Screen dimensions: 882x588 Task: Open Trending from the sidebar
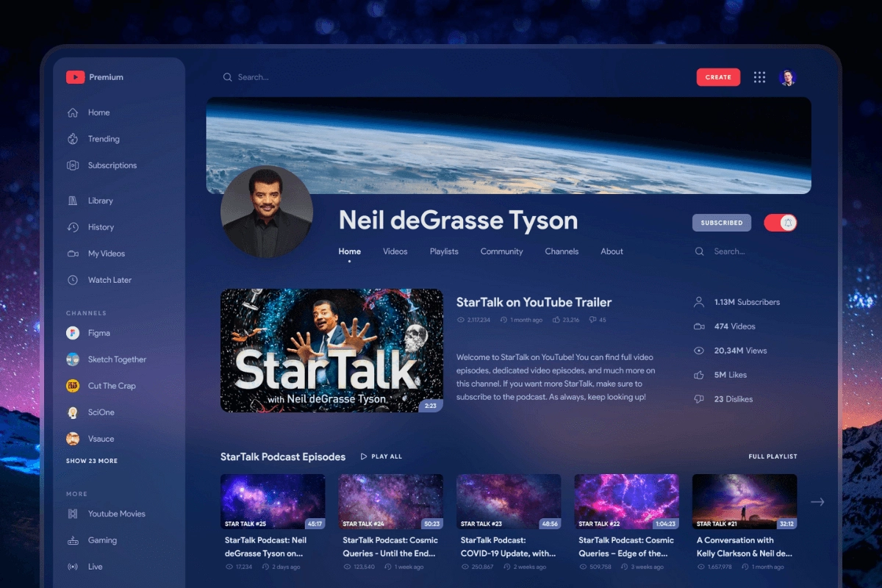click(103, 139)
